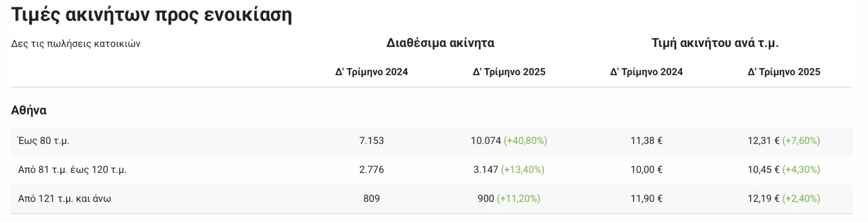Click the 10.074 listings value for 2025
This screenshot has height=223, width=868.
486,141
